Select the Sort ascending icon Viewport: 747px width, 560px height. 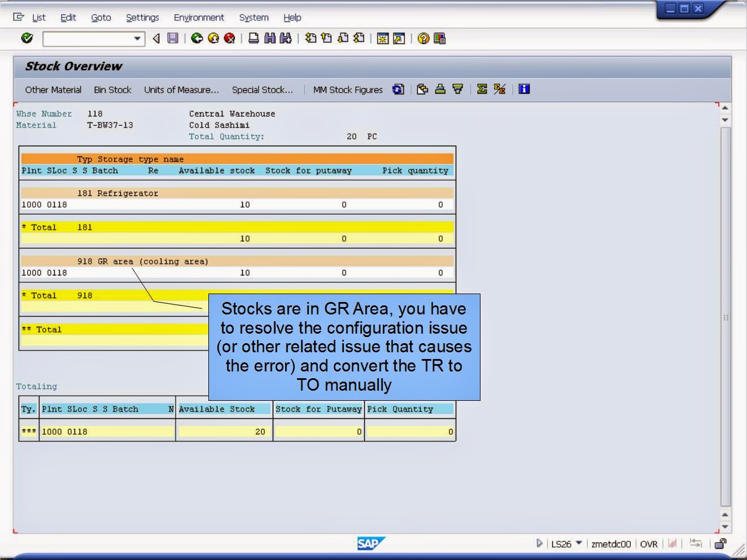(x=440, y=89)
